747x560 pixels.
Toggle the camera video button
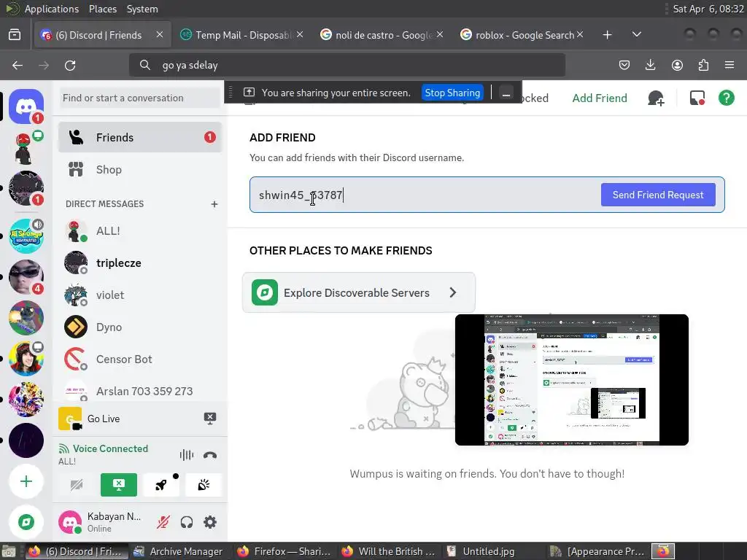tap(77, 485)
